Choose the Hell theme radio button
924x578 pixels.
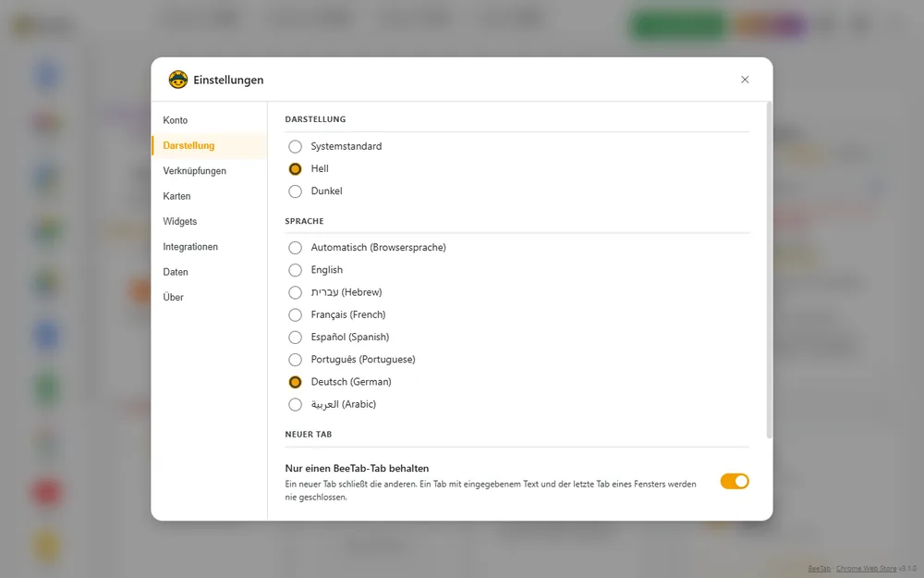coord(296,168)
